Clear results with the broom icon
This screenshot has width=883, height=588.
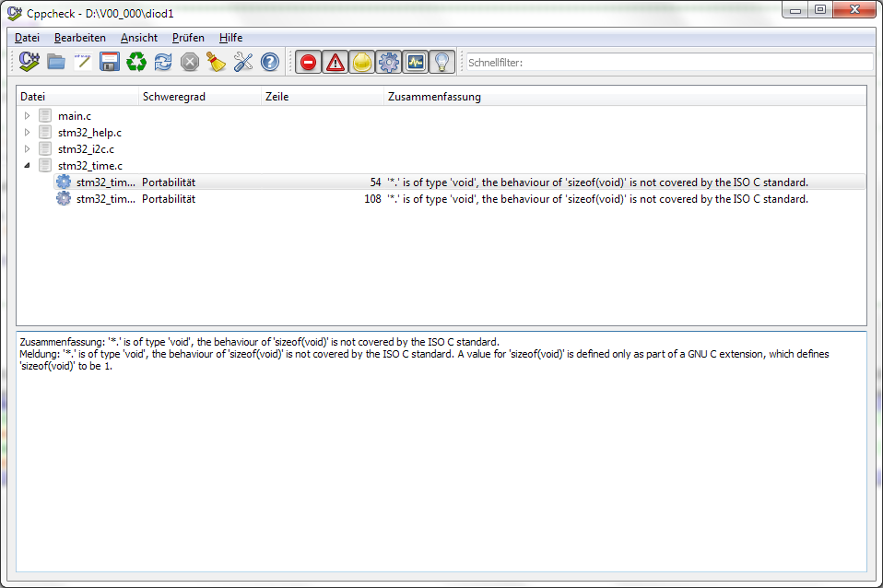tap(217, 62)
